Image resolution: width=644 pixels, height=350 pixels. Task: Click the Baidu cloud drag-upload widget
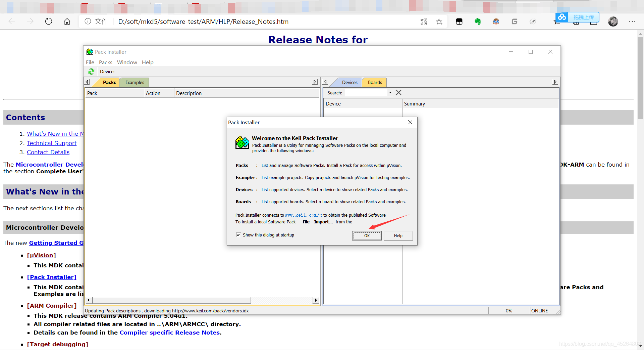click(577, 17)
